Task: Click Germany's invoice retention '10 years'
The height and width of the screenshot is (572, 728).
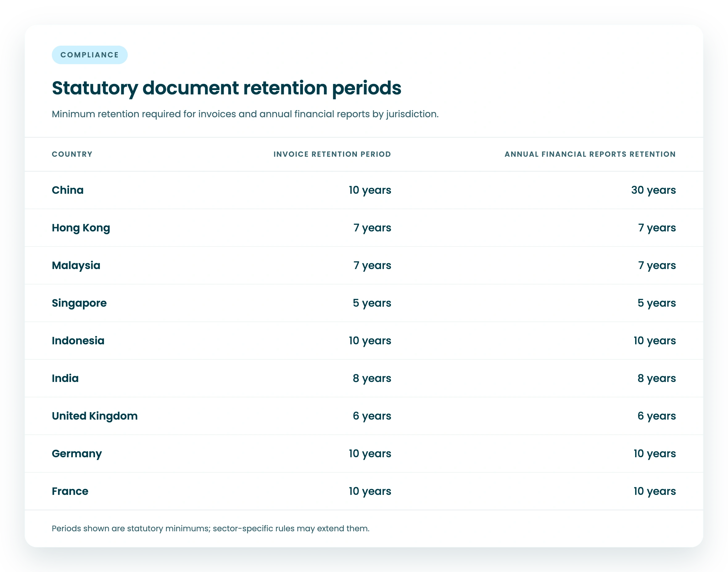Action: click(370, 454)
